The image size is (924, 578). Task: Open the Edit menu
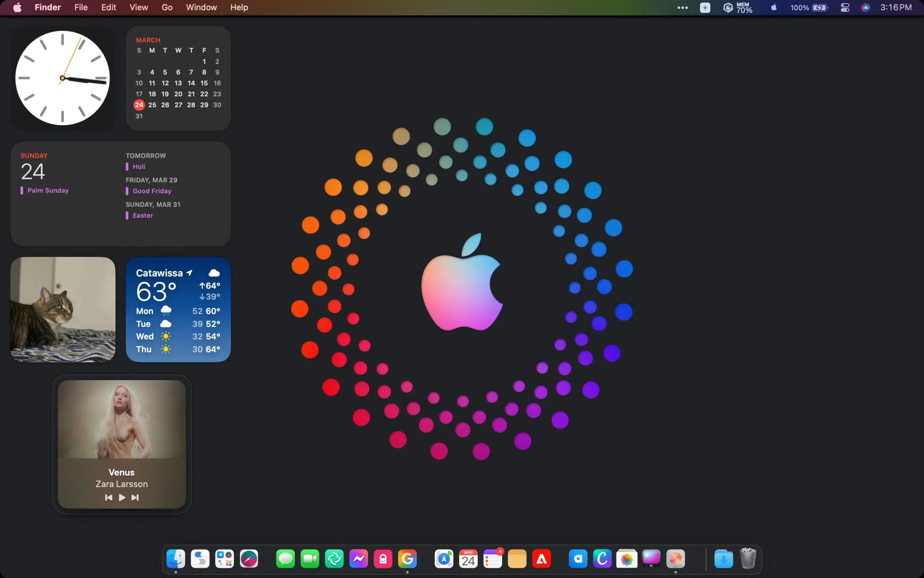click(108, 8)
